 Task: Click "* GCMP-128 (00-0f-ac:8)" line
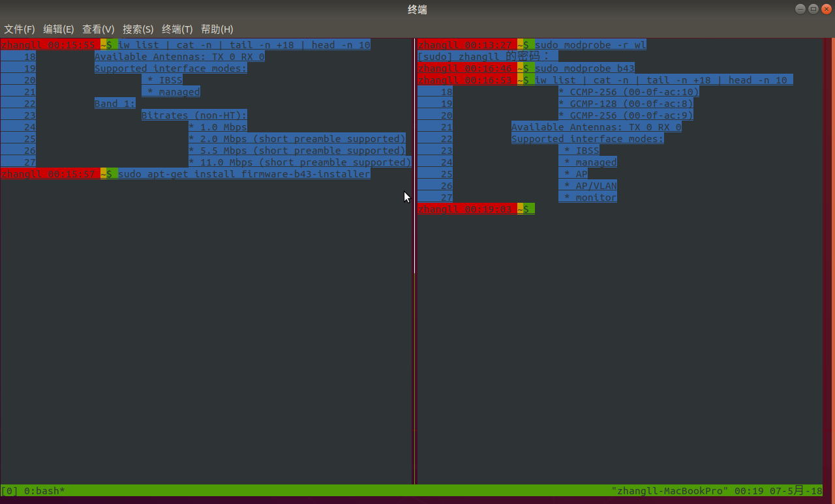(x=626, y=104)
